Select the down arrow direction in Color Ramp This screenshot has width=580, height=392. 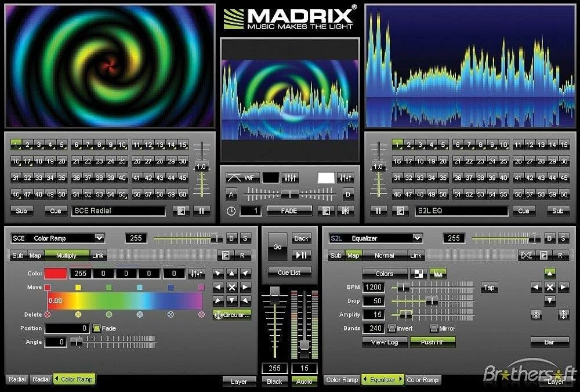tap(232, 300)
